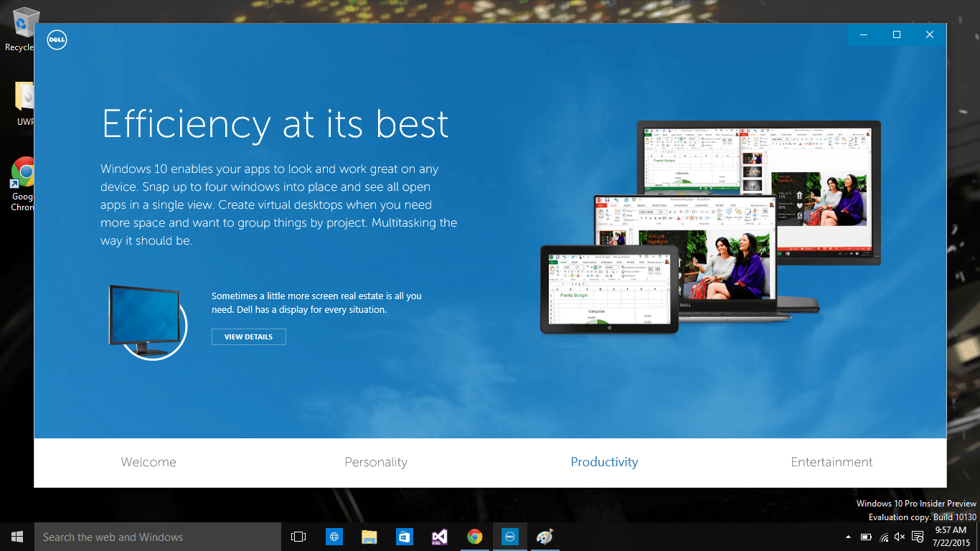Switch to the Entertainment tab
The width and height of the screenshot is (980, 551).
tap(831, 462)
